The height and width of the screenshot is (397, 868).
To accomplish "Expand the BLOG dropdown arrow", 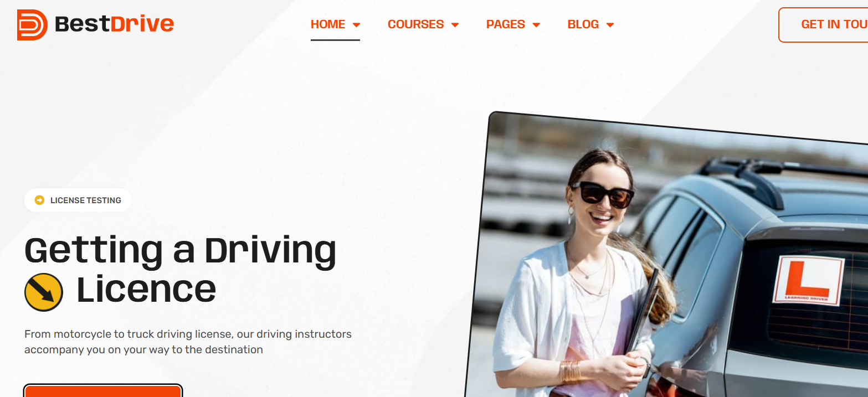I will 610,25.
